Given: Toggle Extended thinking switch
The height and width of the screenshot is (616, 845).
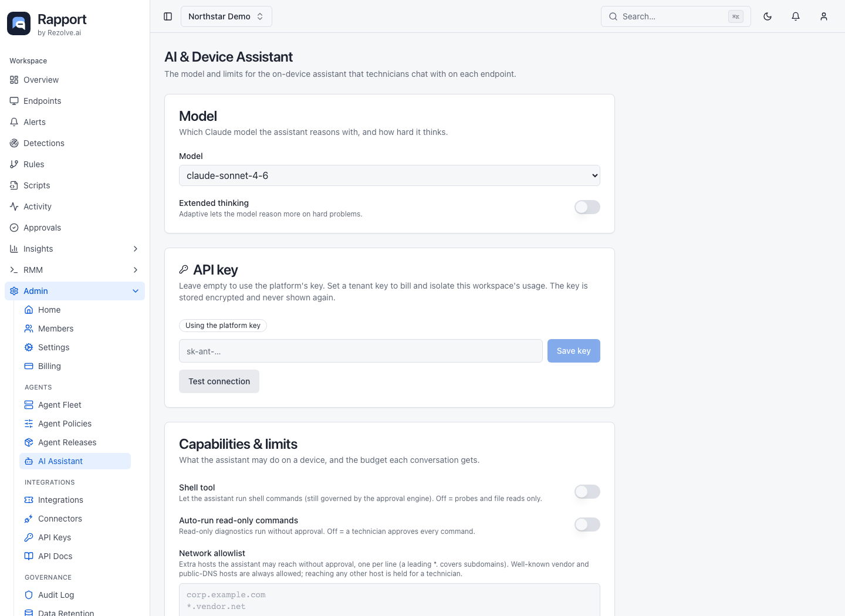Looking at the screenshot, I should [587, 207].
